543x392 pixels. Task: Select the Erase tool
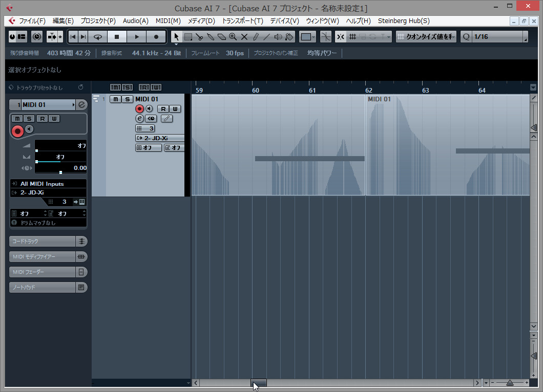[x=222, y=37]
